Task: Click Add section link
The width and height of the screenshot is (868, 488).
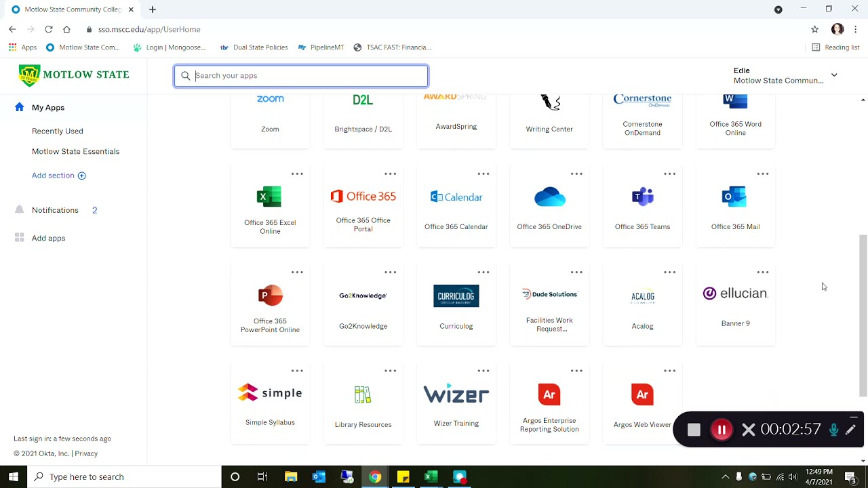Action: [59, 176]
